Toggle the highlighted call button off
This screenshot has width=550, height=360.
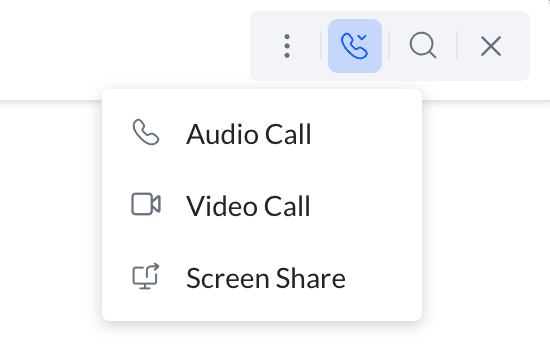[x=355, y=46]
